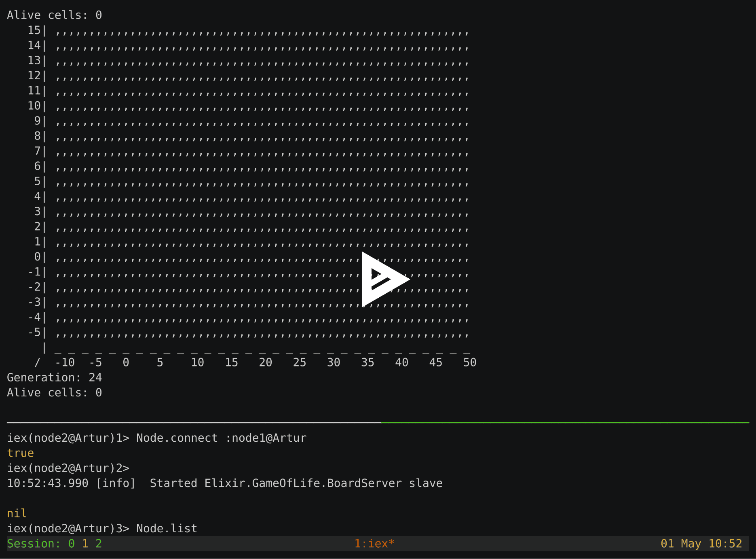Click the row label 10 on the board
The width and height of the screenshot is (756, 559).
pos(34,106)
